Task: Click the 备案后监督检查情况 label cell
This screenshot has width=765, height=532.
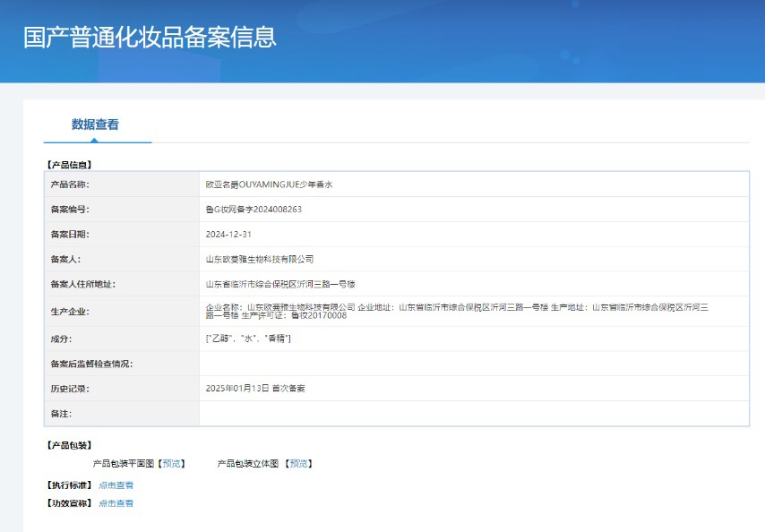Action: click(122, 364)
